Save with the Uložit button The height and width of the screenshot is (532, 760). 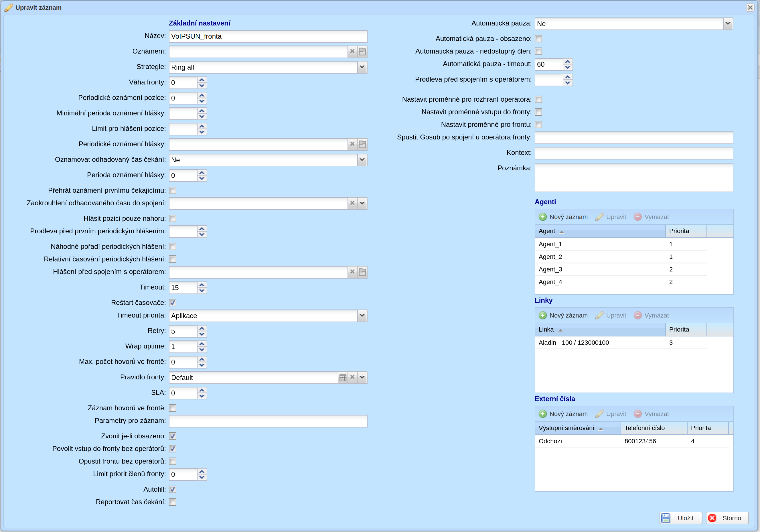681,518
